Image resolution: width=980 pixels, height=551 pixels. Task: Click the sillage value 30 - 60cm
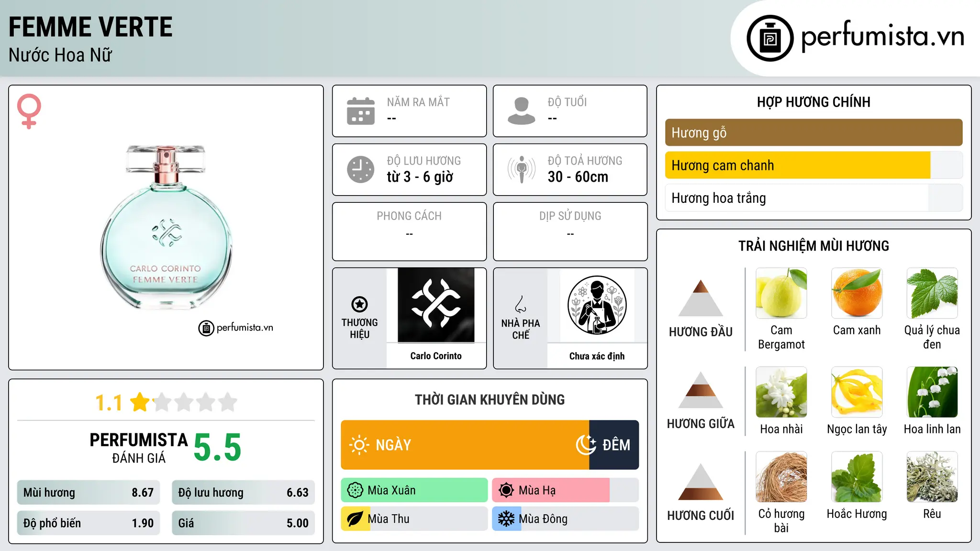pos(578,177)
